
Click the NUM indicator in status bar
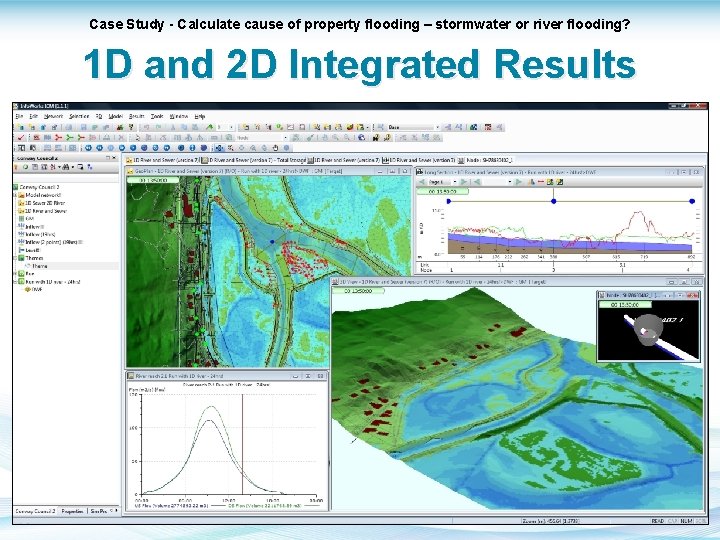coord(686,521)
